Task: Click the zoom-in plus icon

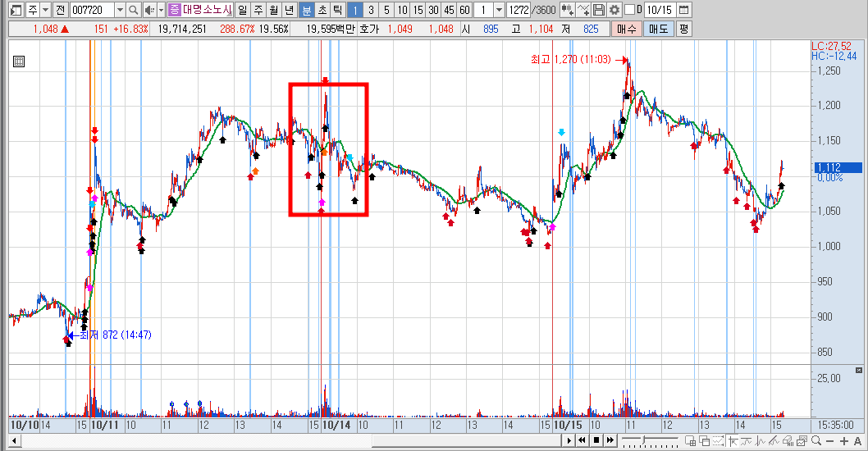Action: (843, 441)
